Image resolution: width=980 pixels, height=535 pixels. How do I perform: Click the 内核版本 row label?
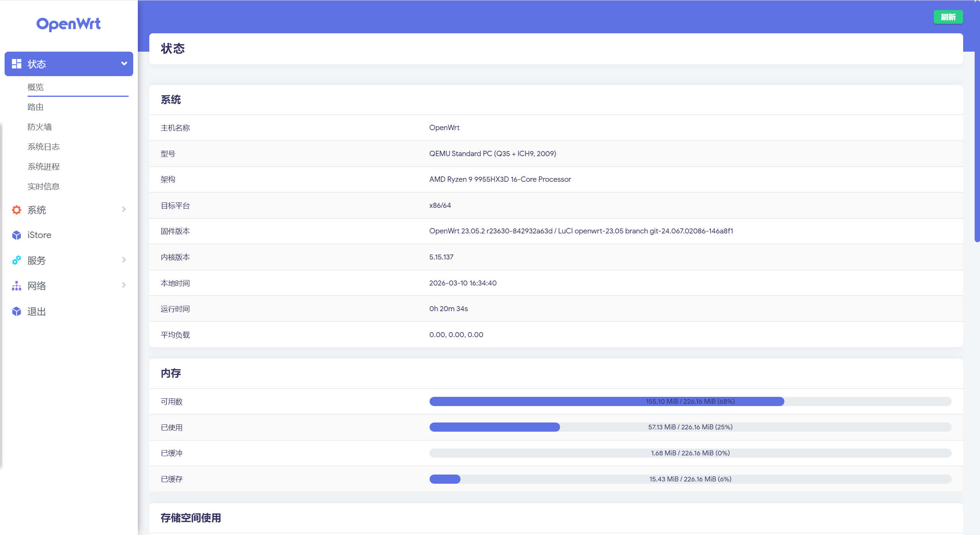pyautogui.click(x=175, y=257)
